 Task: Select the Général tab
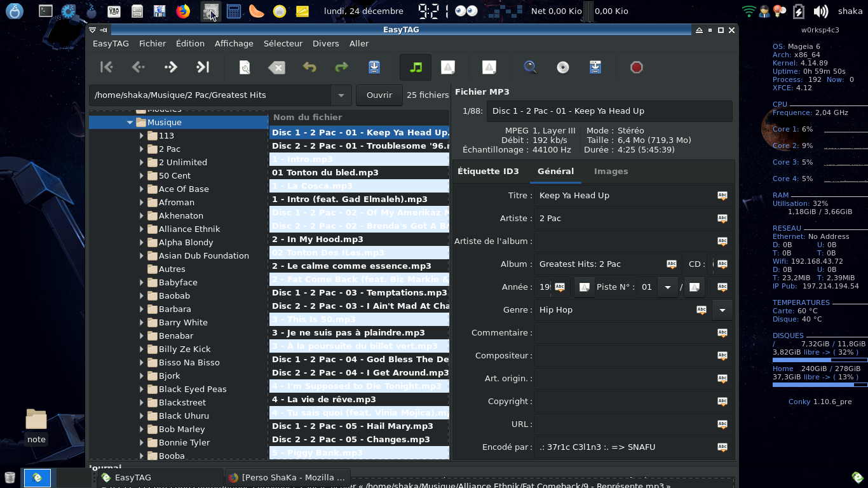[555, 171]
